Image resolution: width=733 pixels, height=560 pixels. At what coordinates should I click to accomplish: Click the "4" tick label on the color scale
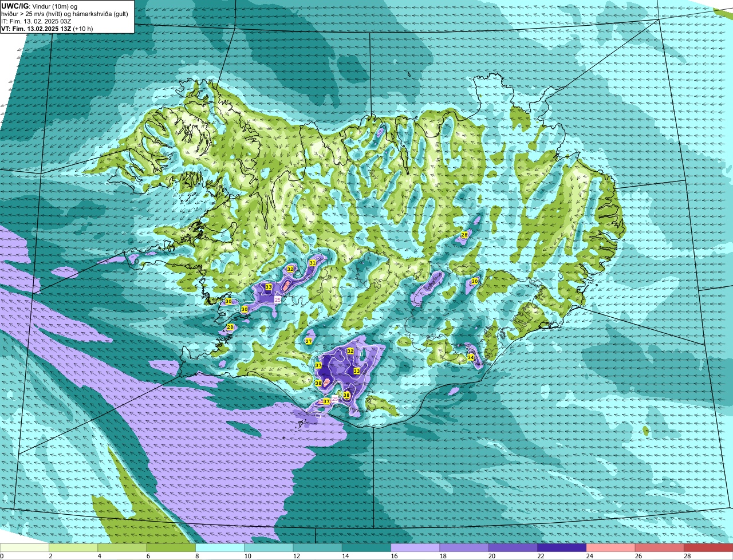click(x=99, y=556)
